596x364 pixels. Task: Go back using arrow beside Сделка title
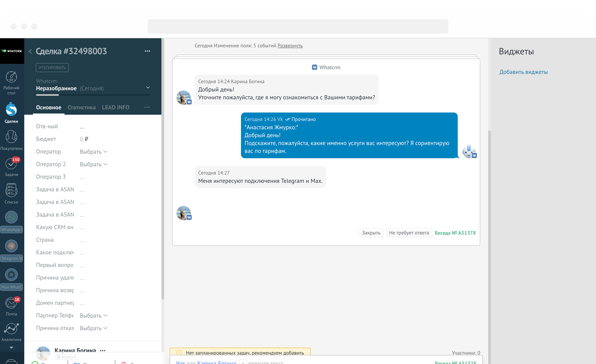click(x=30, y=51)
